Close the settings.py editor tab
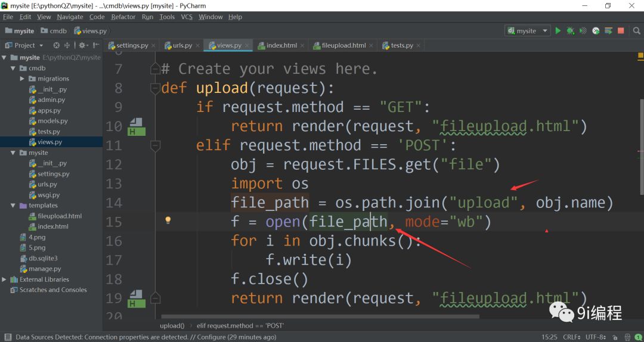 (x=153, y=45)
